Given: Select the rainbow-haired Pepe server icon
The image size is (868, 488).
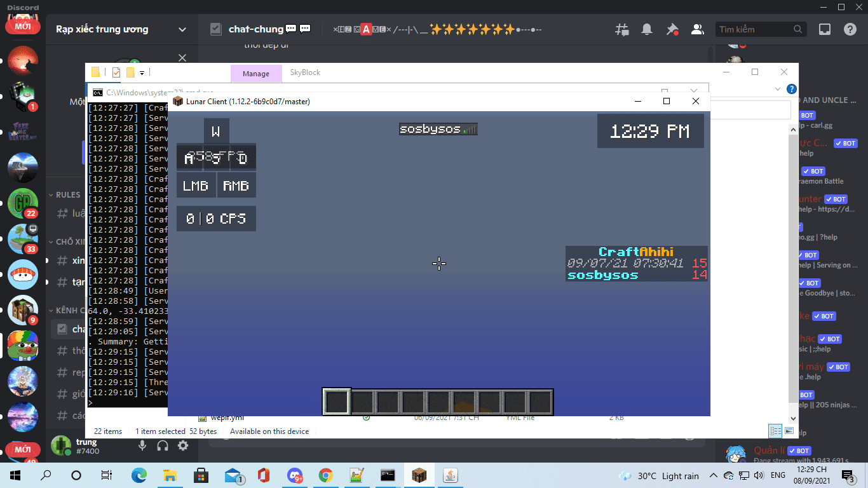Looking at the screenshot, I should click(23, 346).
